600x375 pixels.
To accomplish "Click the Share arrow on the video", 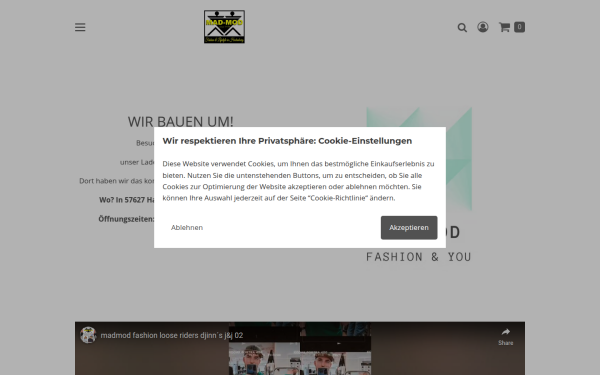I will [x=505, y=337].
